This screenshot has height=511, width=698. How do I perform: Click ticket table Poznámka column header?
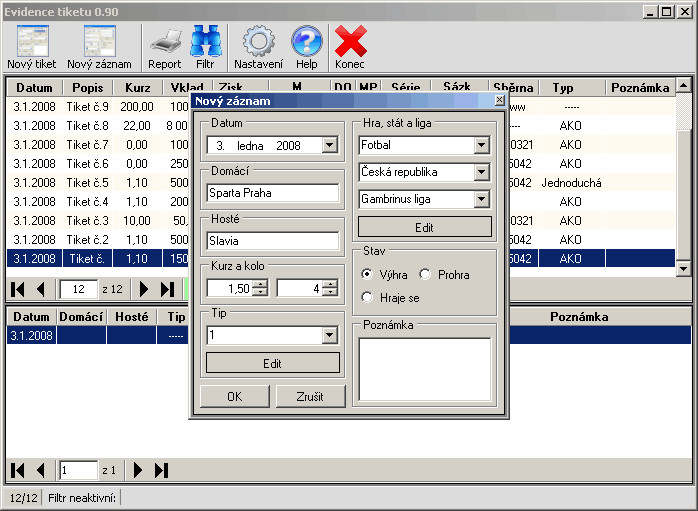point(640,88)
